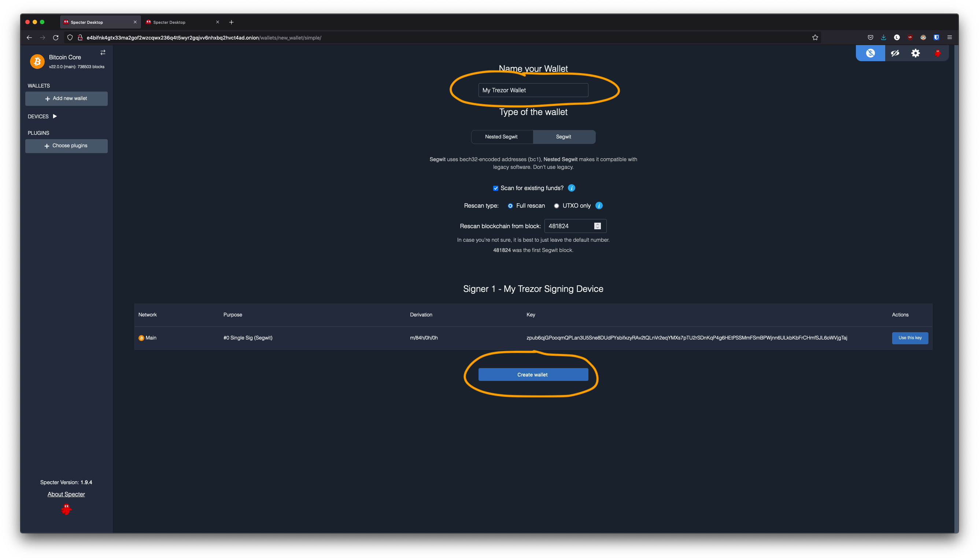Click the red ghost icon in top toolbar
979x560 pixels.
tap(938, 53)
